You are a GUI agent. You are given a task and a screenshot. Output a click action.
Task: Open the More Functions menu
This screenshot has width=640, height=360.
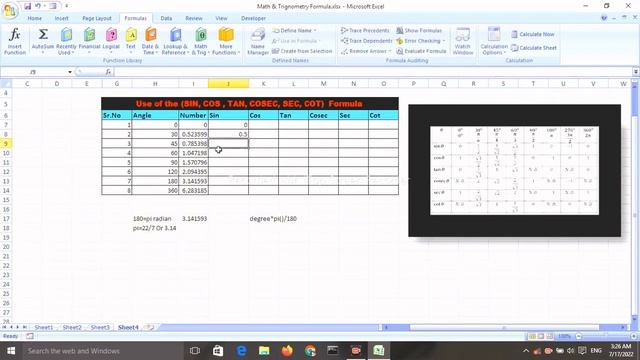coord(226,41)
